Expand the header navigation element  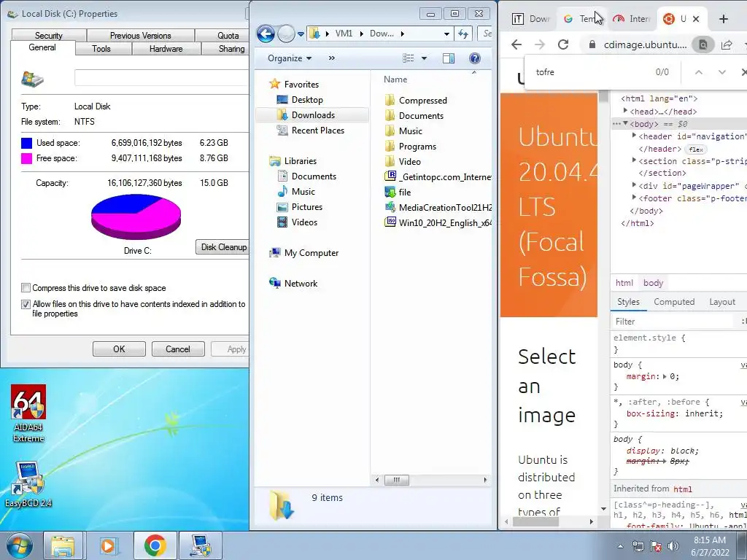tap(634, 136)
